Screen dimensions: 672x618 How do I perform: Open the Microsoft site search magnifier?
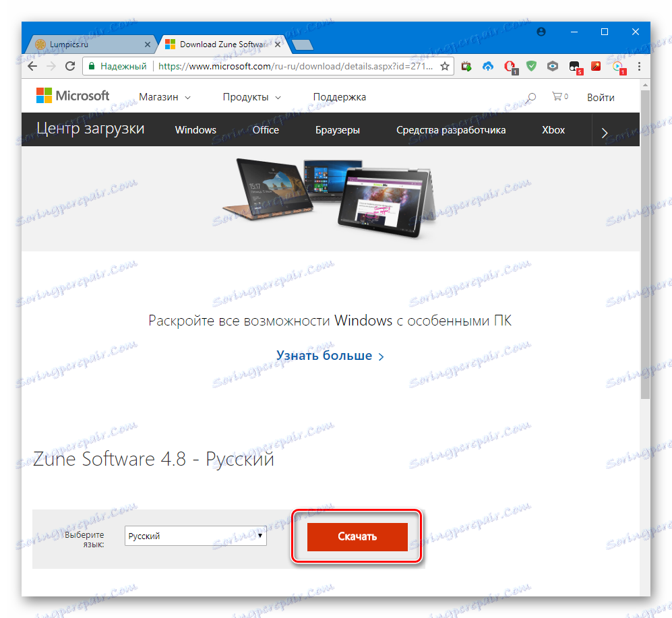coord(531,97)
